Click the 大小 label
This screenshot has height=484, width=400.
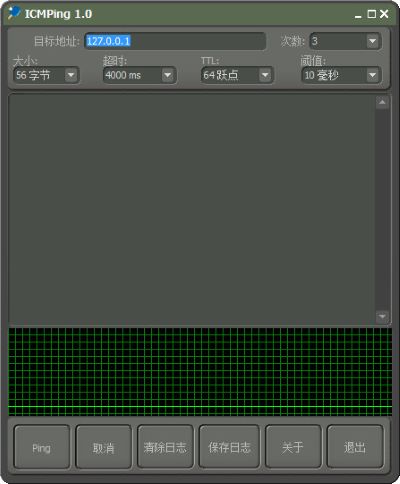coord(25,61)
